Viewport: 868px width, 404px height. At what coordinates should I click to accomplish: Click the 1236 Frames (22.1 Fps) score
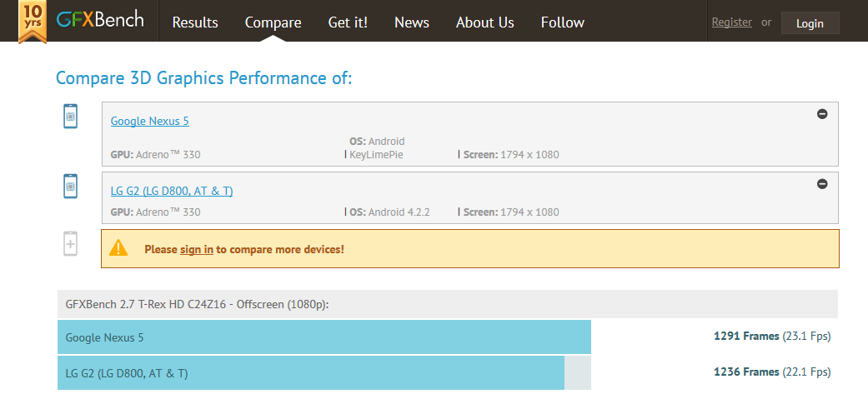pos(772,372)
